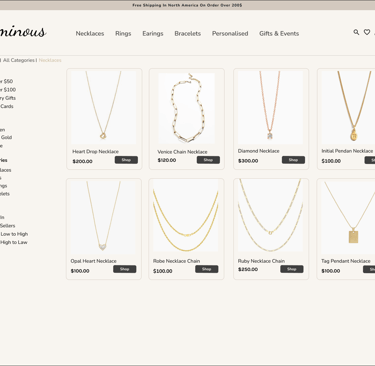This screenshot has height=366, width=375.
Task: Select the $120.00 price of Venice Chain
Action: (x=167, y=160)
